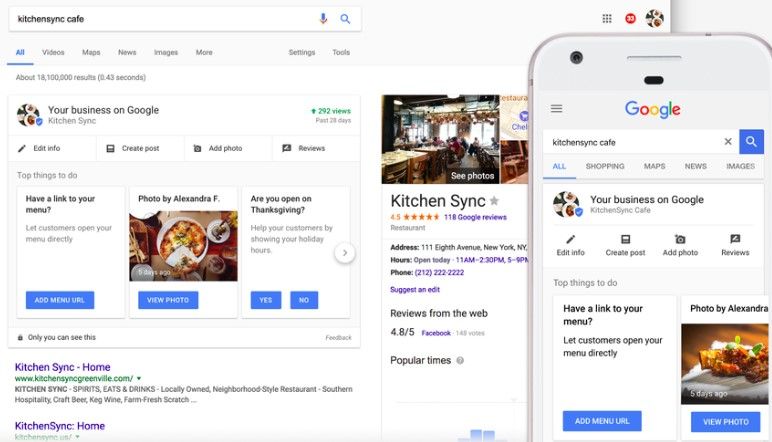This screenshot has height=442, width=772.
Task: Open the Google apps grid icon
Action: pyautogui.click(x=607, y=19)
